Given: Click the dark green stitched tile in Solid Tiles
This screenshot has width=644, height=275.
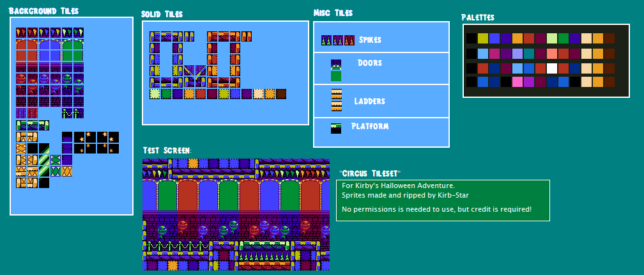Looking at the screenshot, I should pyautogui.click(x=166, y=94).
